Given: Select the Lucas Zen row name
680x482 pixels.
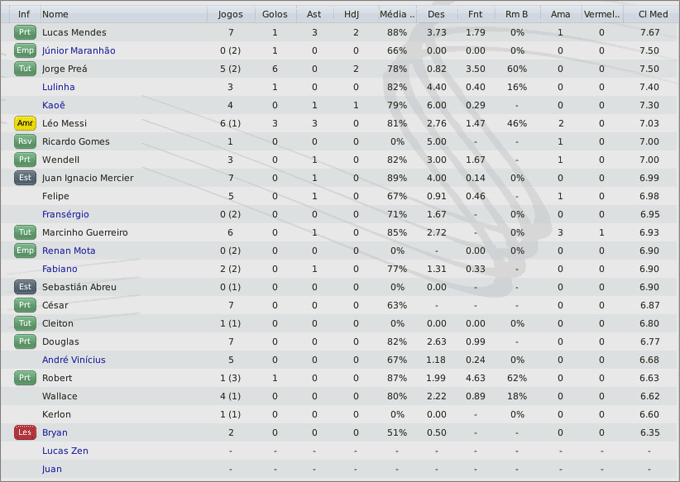Looking at the screenshot, I should (x=65, y=451).
